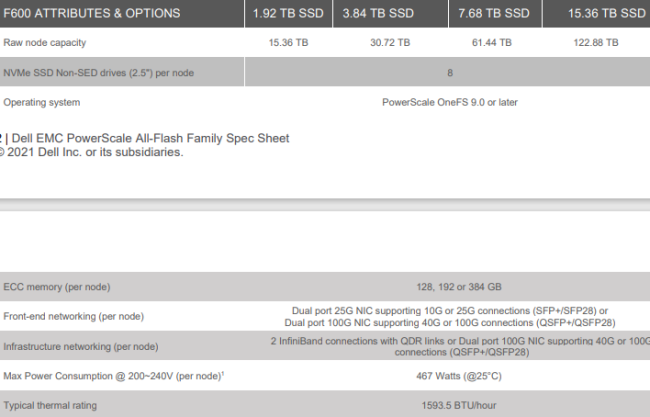This screenshot has width=650, height=417.
Task: Click the 30.72 TB capacity value
Action: pyautogui.click(x=390, y=43)
